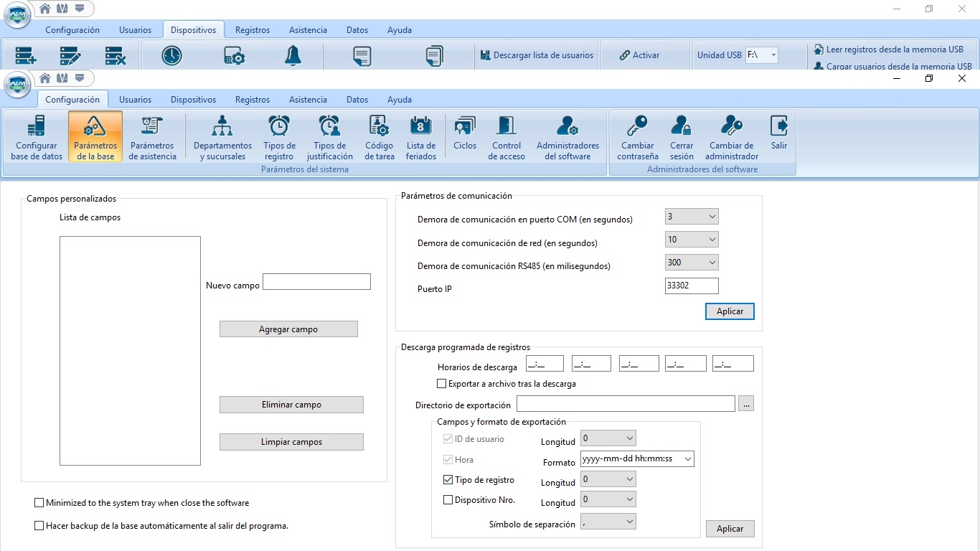The width and height of the screenshot is (980, 551).
Task: Click the bell icon in back window
Action: [x=293, y=55]
